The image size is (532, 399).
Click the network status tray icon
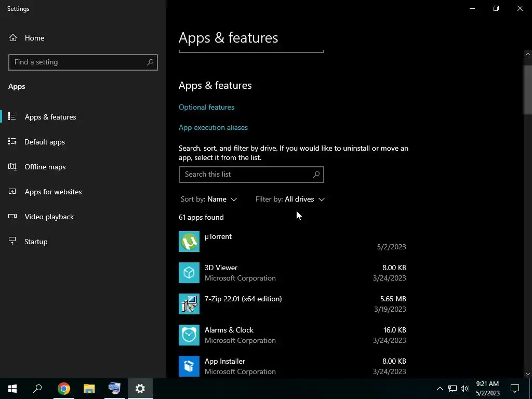coord(453,389)
